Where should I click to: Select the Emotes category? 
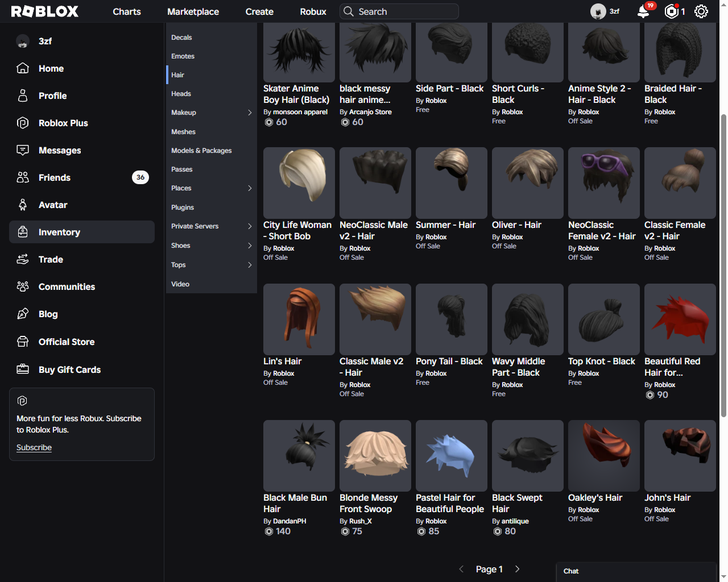point(212,56)
